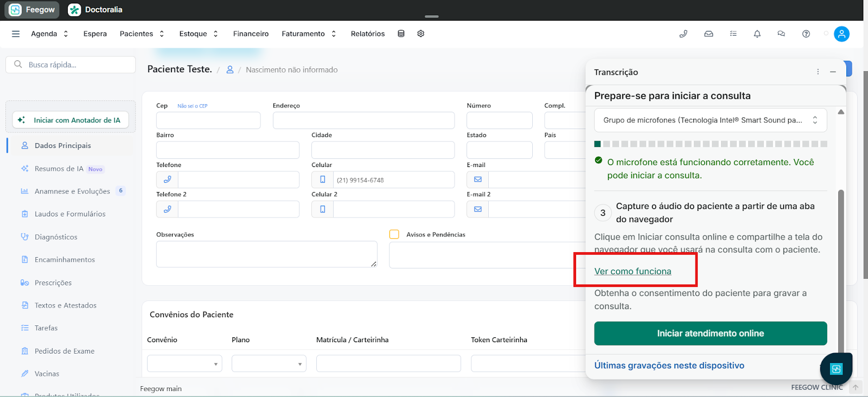Expand the Pacientes menu
The height and width of the screenshot is (397, 868).
coord(142,34)
